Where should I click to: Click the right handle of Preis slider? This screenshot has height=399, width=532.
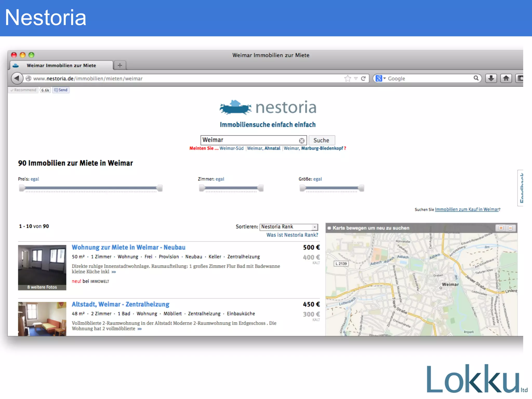point(160,188)
